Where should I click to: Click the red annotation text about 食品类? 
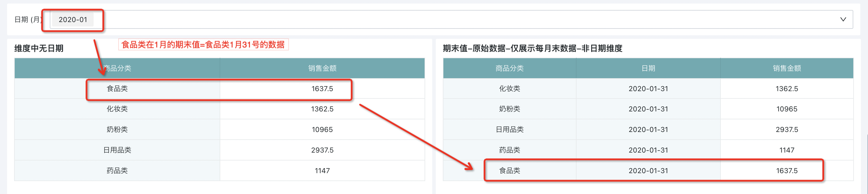203,44
